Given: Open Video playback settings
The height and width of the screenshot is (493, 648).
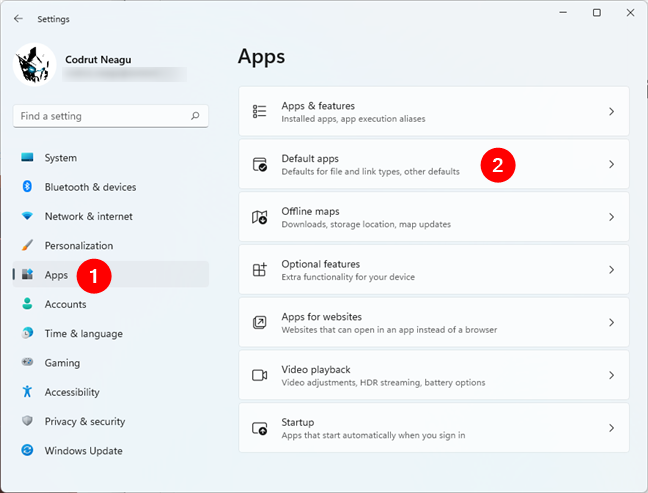Looking at the screenshot, I should (434, 375).
